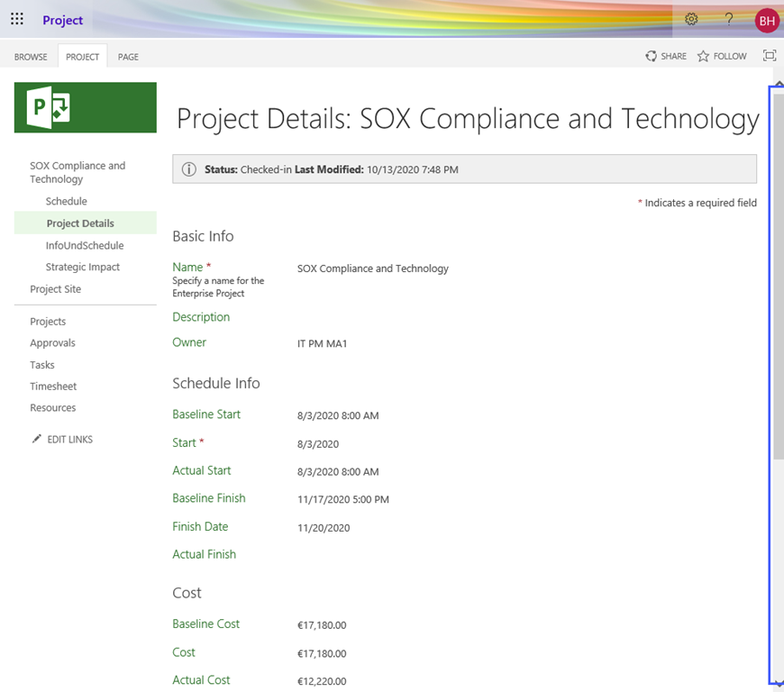Open the app launcher waffle icon

(x=16, y=19)
